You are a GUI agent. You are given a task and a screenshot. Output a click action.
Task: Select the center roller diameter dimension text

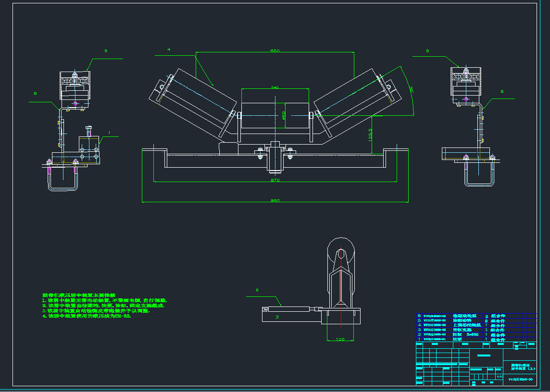pyautogui.click(x=284, y=115)
